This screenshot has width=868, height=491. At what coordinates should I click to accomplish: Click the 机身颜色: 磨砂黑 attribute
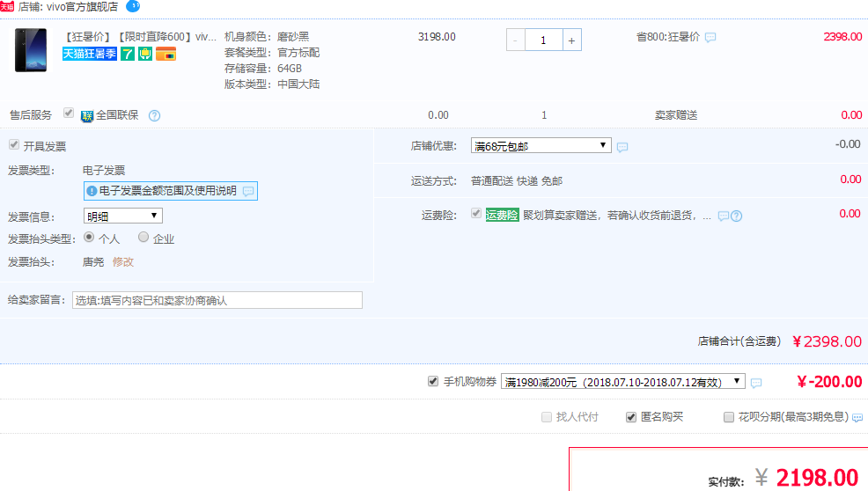point(266,37)
